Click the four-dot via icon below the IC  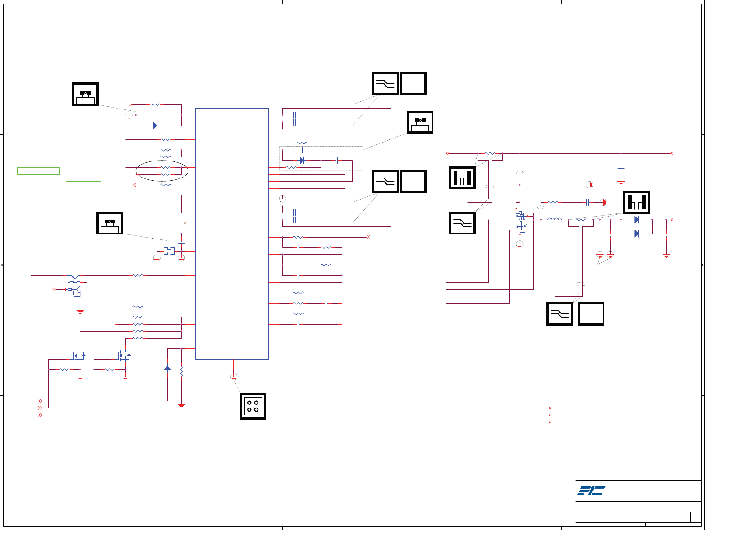(x=253, y=406)
